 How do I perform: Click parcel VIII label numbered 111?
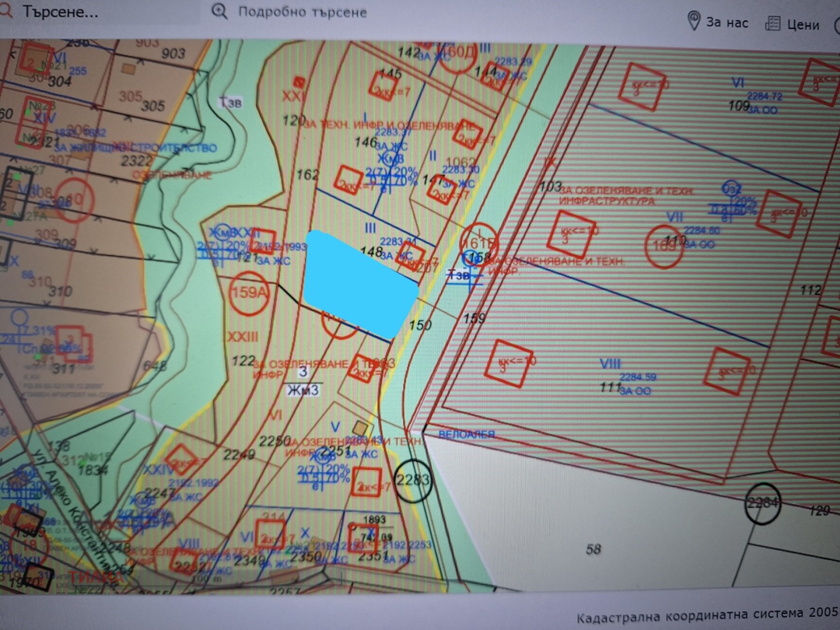tap(611, 387)
